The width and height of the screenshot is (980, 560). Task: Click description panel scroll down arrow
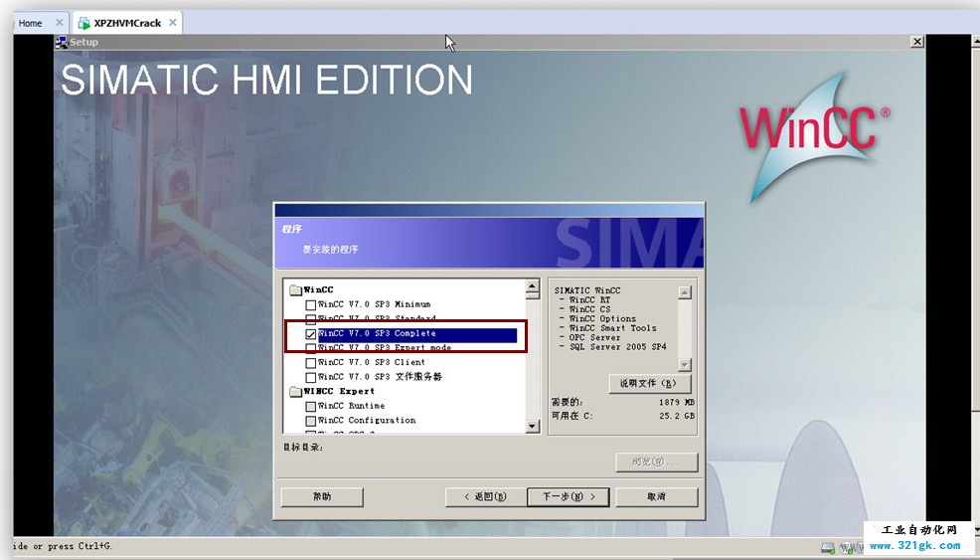click(685, 365)
